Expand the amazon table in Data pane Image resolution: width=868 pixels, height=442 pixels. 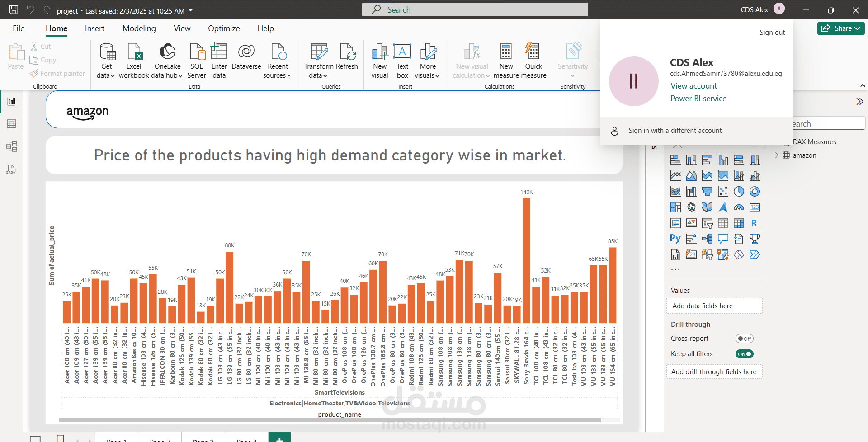point(777,155)
